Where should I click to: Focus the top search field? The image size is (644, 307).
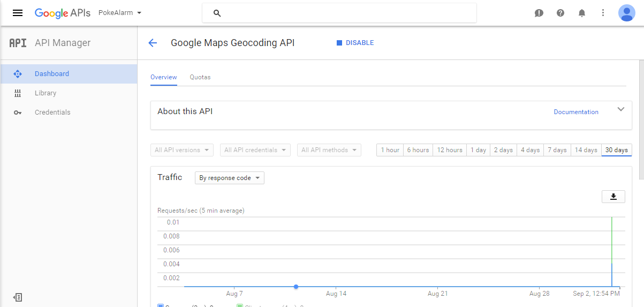point(339,13)
